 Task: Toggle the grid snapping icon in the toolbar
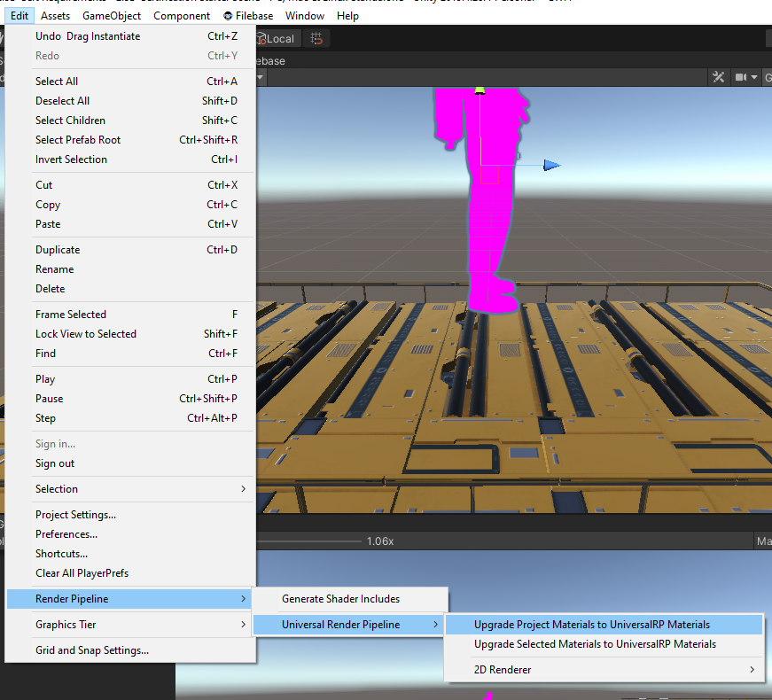pyautogui.click(x=316, y=38)
